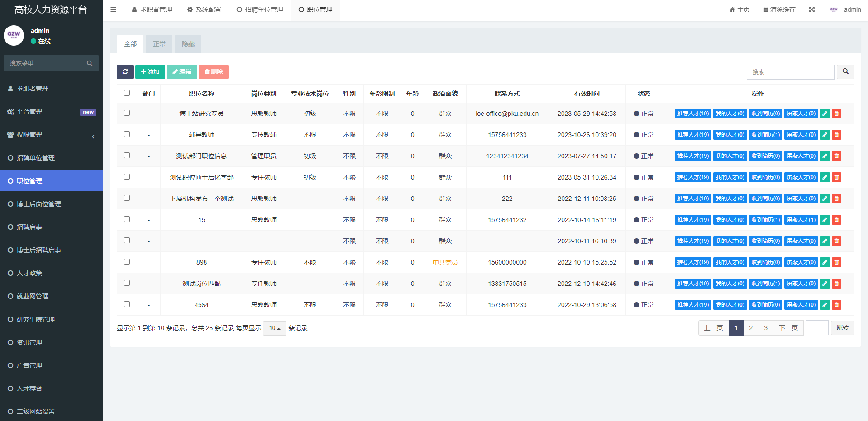Click the search magnifier button beside search field
This screenshot has height=421, width=868.
coord(845,72)
